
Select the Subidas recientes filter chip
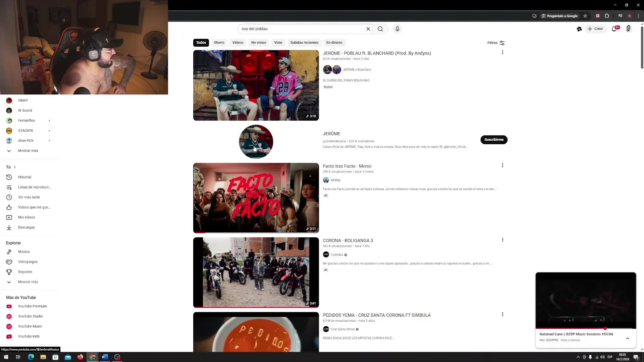click(x=304, y=43)
